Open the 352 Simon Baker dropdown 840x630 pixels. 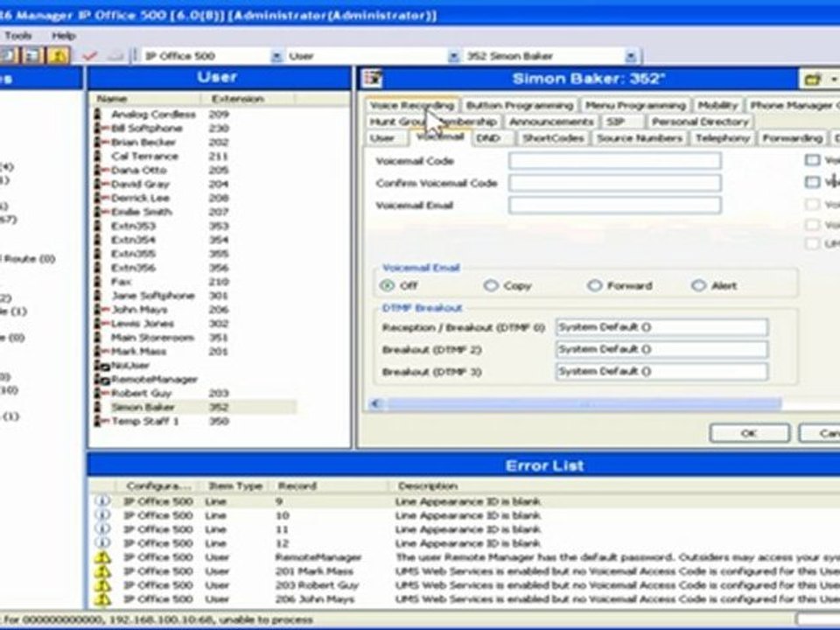point(631,56)
